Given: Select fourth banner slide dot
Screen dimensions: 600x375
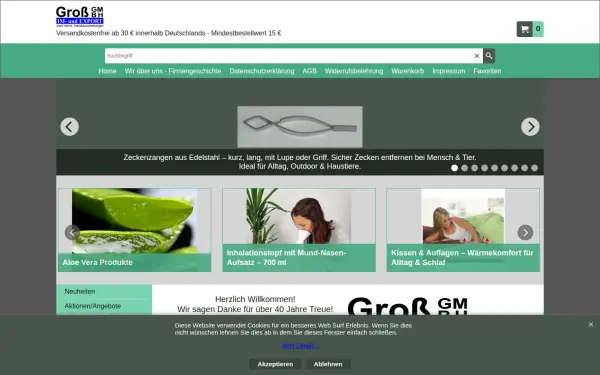Looking at the screenshot, I should point(484,168).
